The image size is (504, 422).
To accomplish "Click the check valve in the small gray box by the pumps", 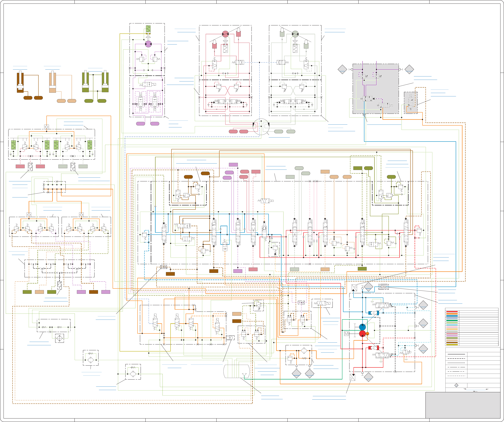I will point(384,287).
